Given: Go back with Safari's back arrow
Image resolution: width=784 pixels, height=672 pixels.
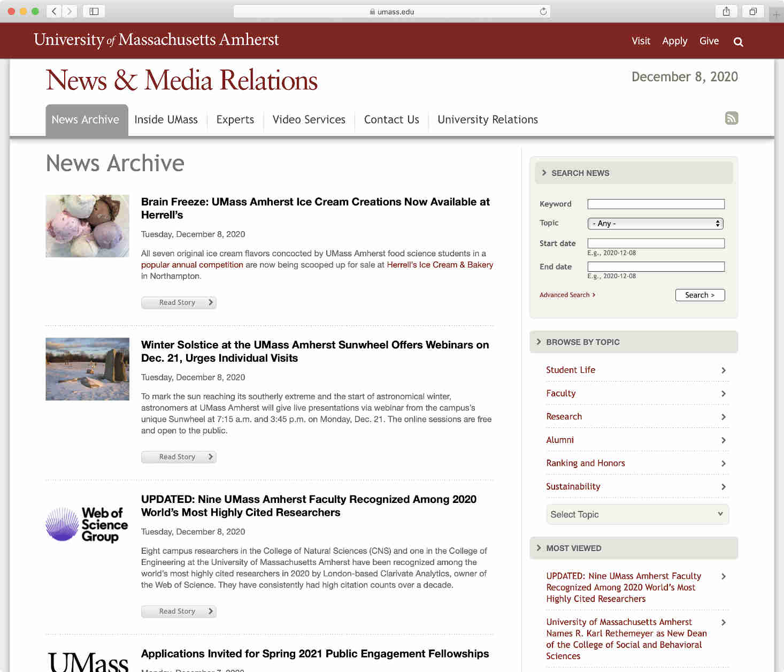Looking at the screenshot, I should (54, 11).
